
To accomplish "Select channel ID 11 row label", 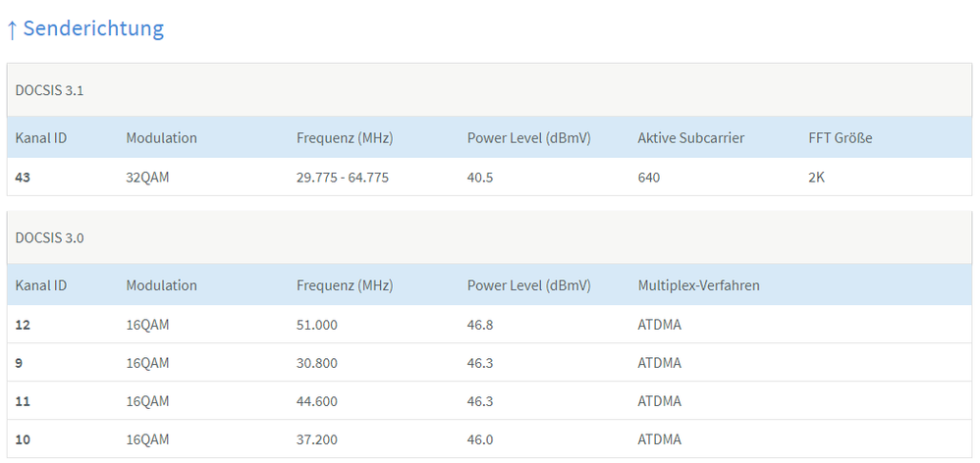I will (x=24, y=401).
